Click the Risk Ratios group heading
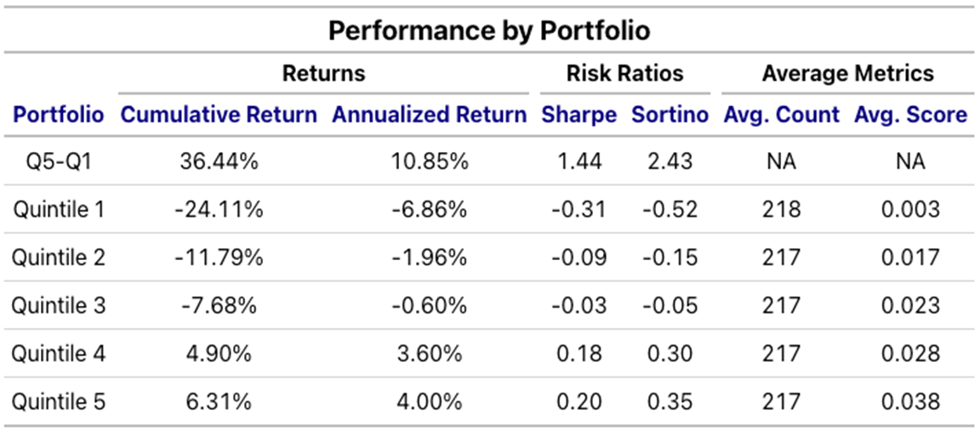980x430 pixels. 624,74
